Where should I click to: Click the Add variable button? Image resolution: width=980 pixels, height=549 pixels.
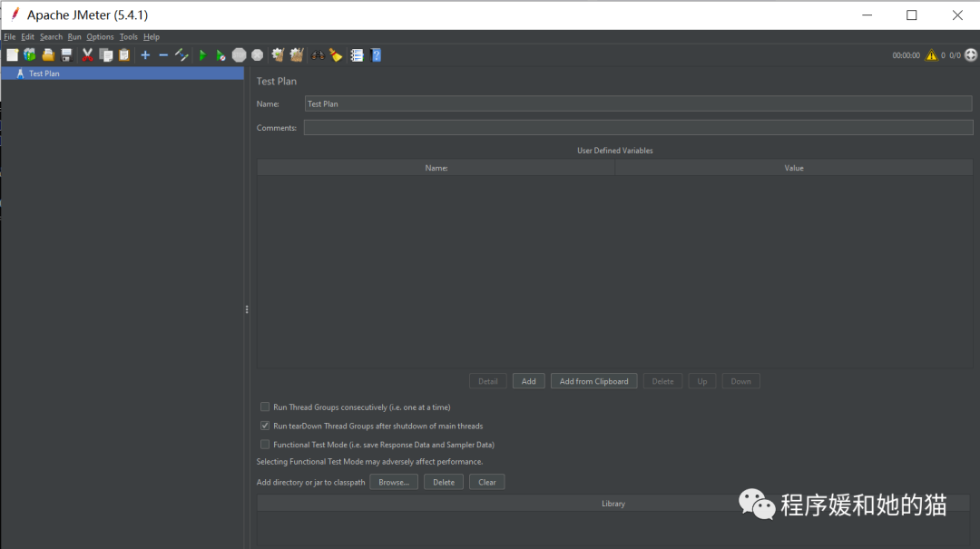pyautogui.click(x=529, y=381)
